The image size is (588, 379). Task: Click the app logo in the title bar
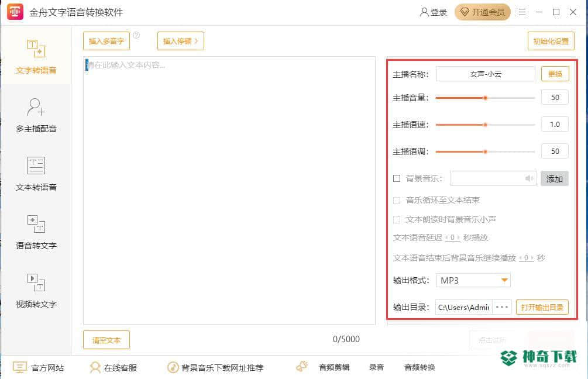[x=15, y=12]
